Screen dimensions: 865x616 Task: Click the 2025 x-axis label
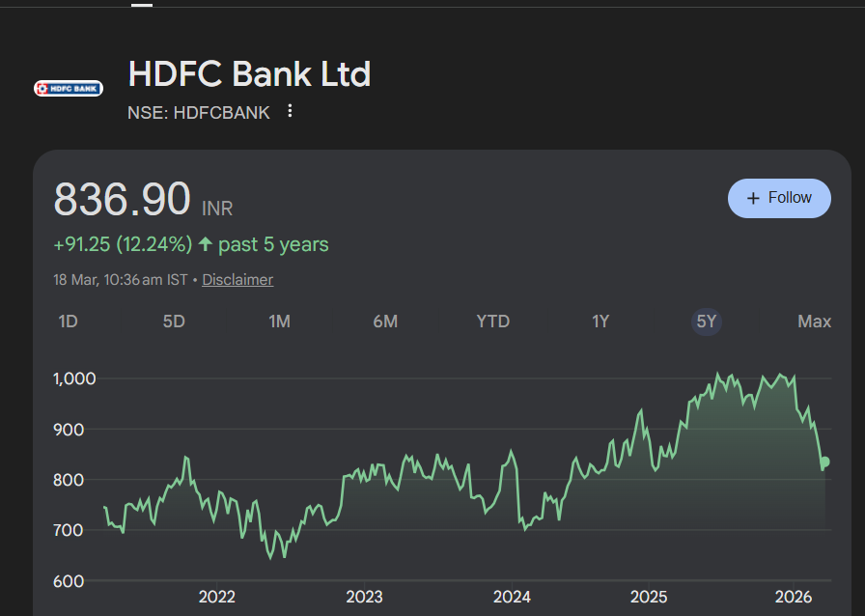[x=649, y=597]
